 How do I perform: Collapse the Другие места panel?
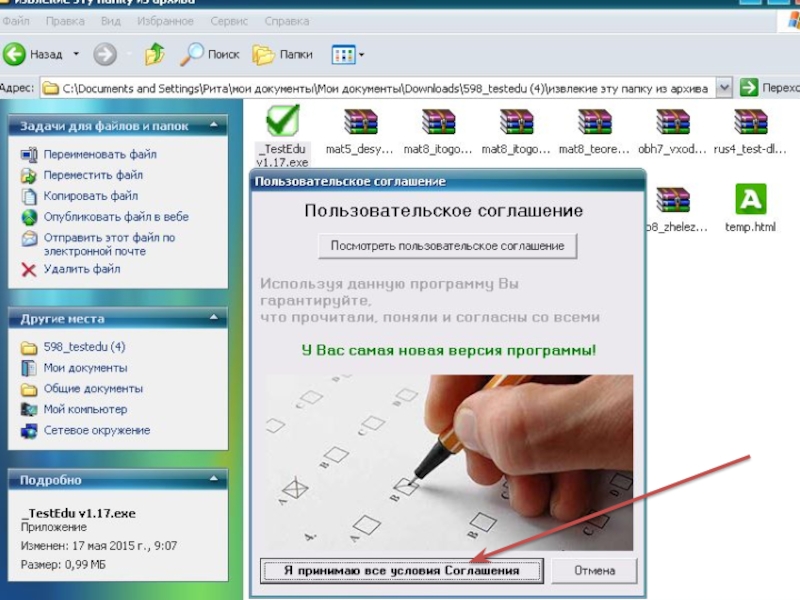[214, 318]
